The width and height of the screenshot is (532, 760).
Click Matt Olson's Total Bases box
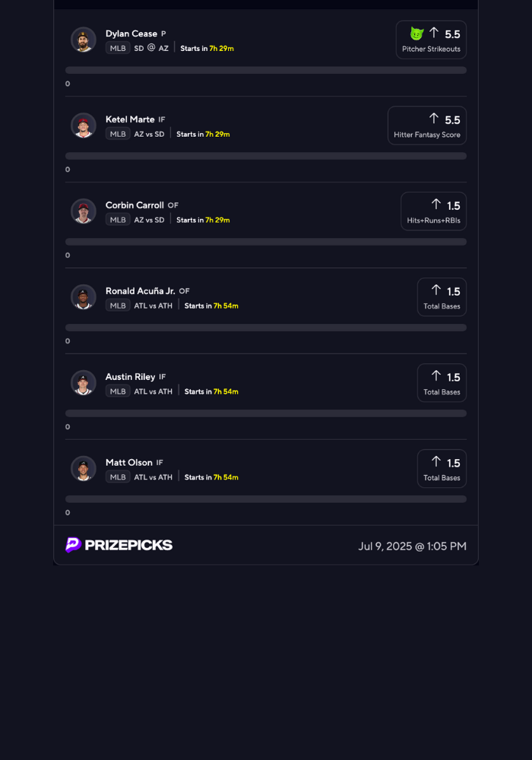[x=442, y=470]
